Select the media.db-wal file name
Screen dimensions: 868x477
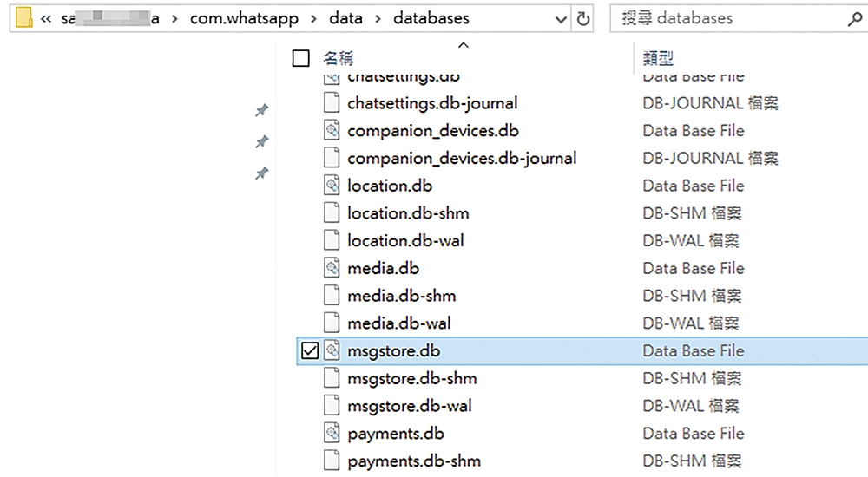(398, 323)
